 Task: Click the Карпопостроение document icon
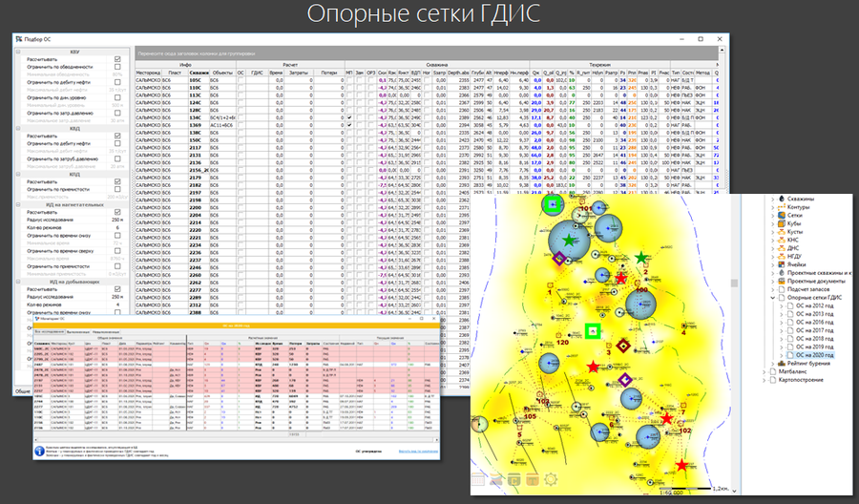tap(772, 380)
